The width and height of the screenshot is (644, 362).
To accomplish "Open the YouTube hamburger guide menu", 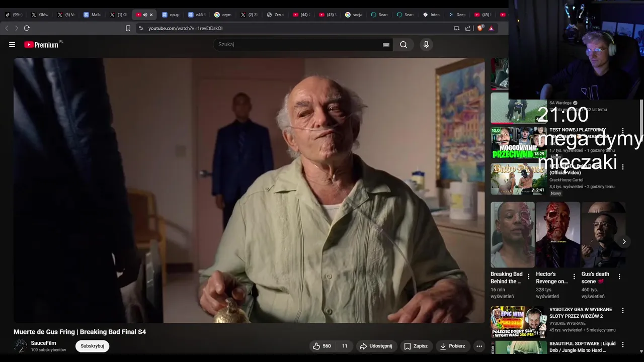I will tap(12, 45).
